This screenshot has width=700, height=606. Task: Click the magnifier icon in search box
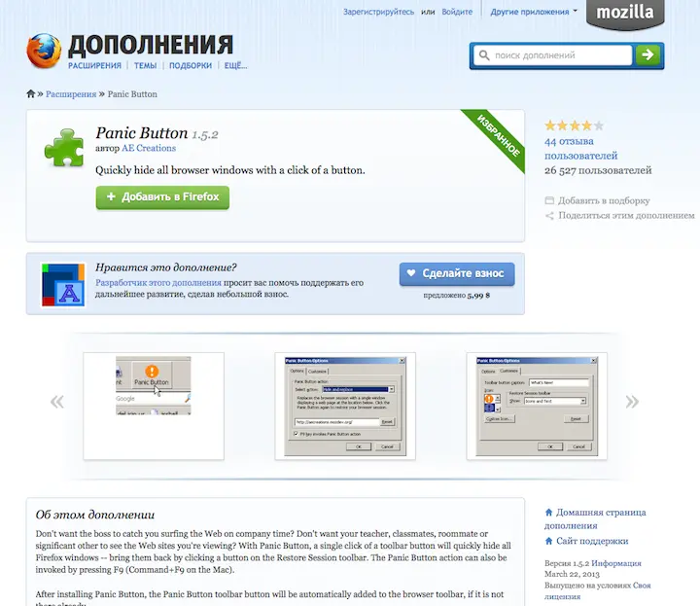point(484,55)
